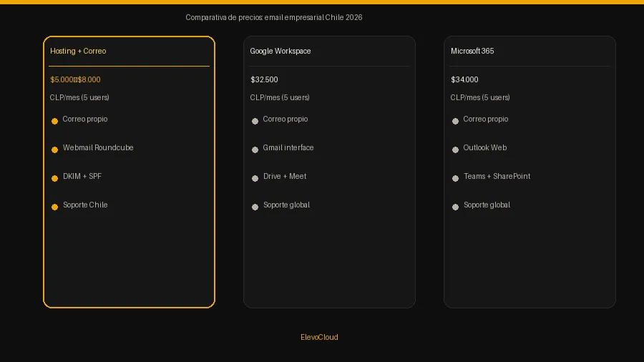Select the yellow bullet by DKIM + SPF
Image resolution: width=644 pixels, height=362 pixels.
[x=54, y=179]
